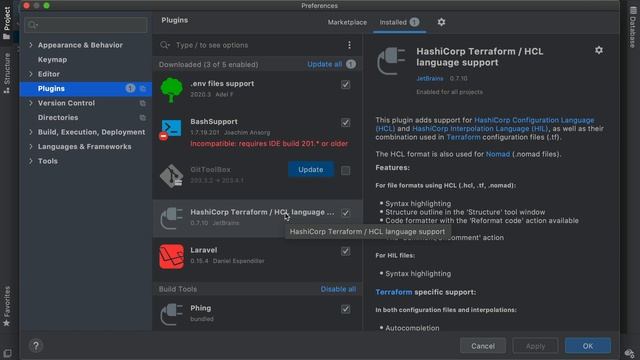Viewport: 640px width, 360px height.
Task: Select Keymap in settings tree
Action: click(52, 60)
